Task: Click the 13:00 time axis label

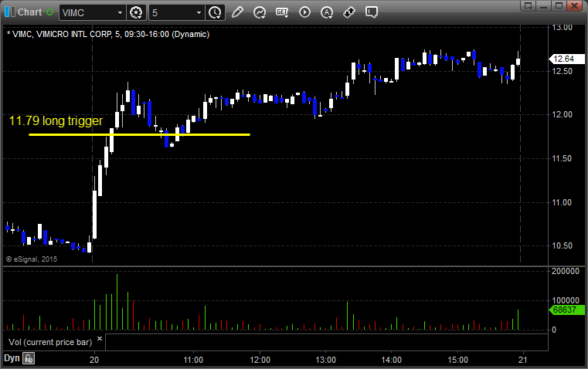Action: point(325,360)
